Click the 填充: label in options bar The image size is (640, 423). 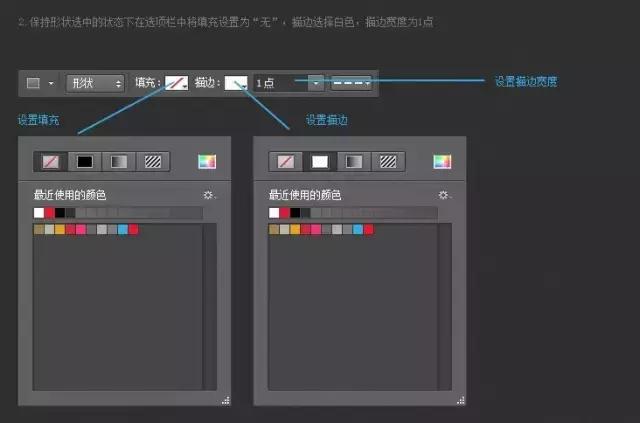(x=148, y=83)
